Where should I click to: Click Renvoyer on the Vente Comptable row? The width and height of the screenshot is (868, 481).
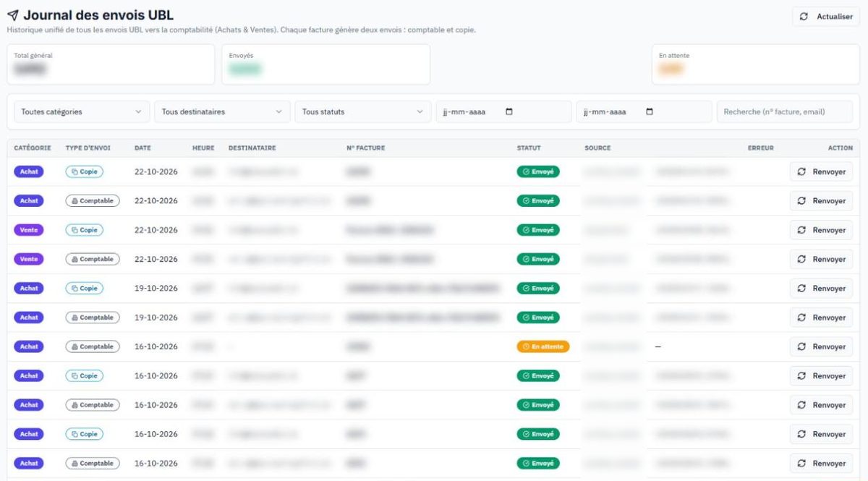coord(821,259)
